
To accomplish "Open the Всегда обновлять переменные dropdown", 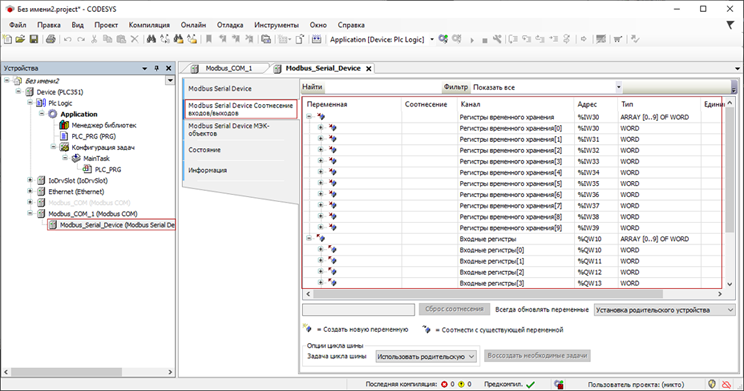I will click(665, 310).
